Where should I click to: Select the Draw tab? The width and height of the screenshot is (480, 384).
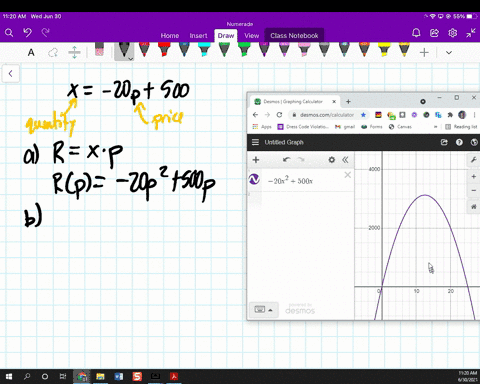[226, 36]
